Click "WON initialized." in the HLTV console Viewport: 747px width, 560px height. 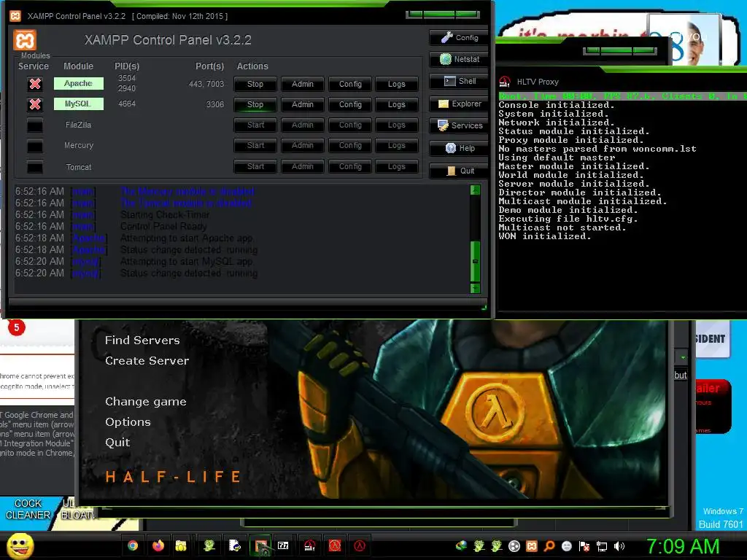click(544, 236)
